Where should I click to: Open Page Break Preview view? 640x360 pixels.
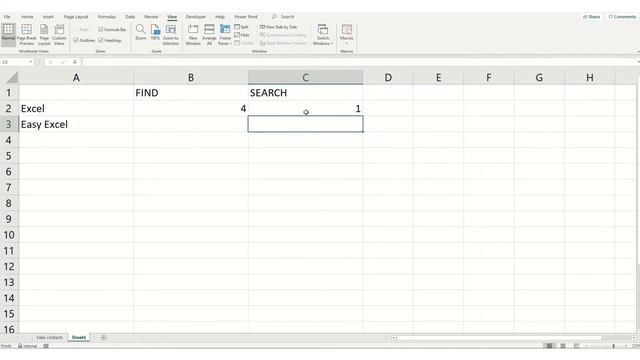(x=27, y=34)
